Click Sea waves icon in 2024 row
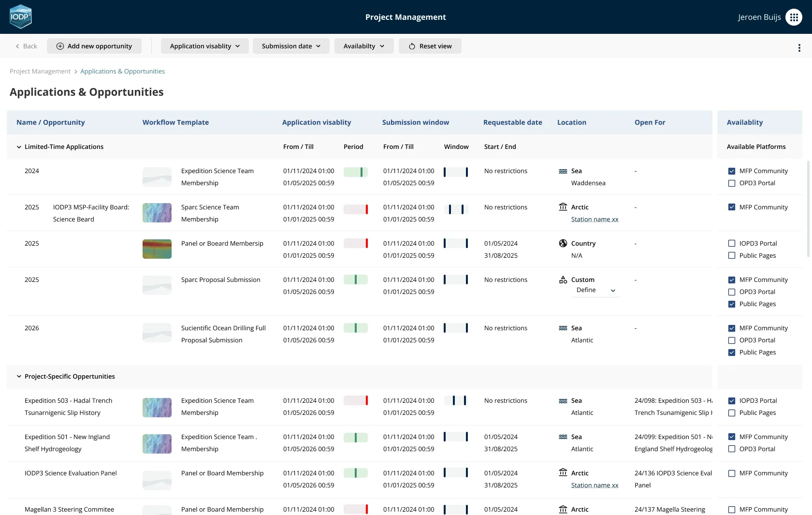 click(x=563, y=171)
